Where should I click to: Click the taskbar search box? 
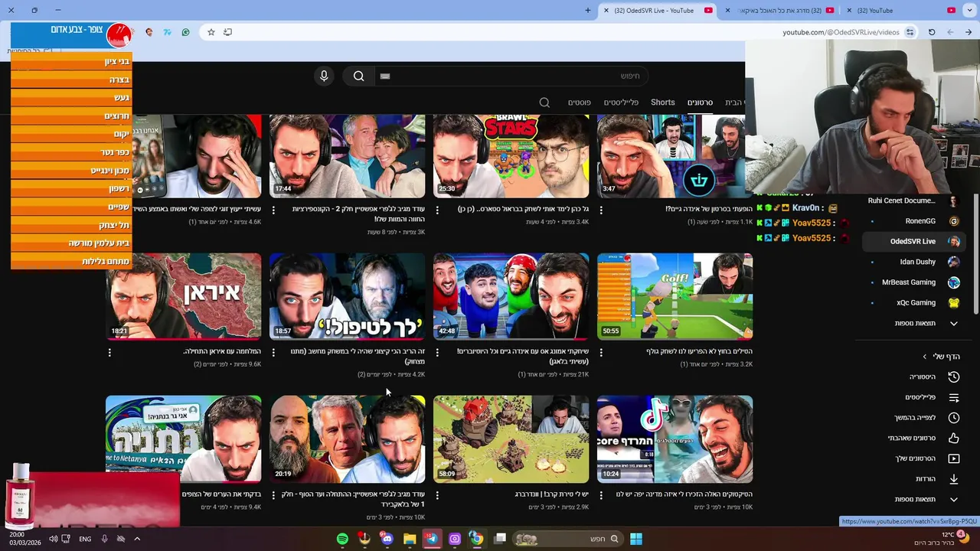point(567,539)
